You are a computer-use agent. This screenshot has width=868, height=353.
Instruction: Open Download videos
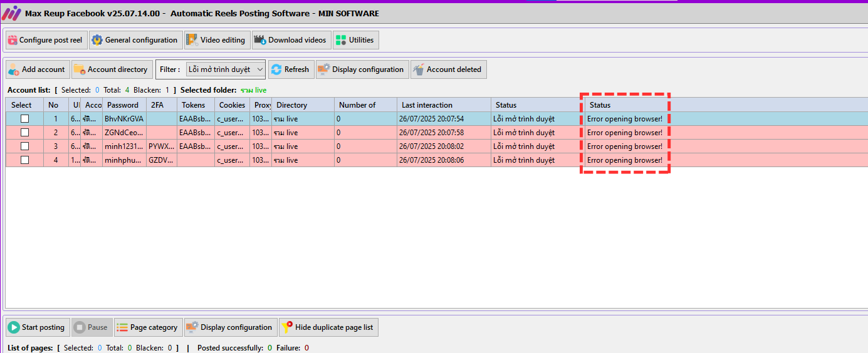pyautogui.click(x=291, y=40)
